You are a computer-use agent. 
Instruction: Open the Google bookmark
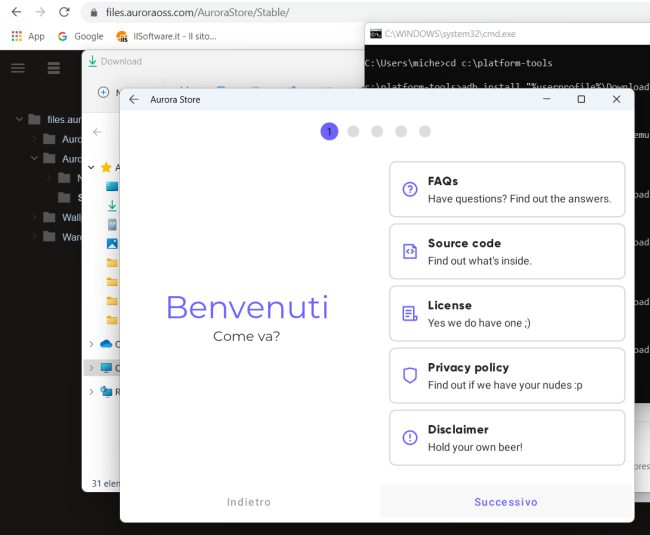80,36
